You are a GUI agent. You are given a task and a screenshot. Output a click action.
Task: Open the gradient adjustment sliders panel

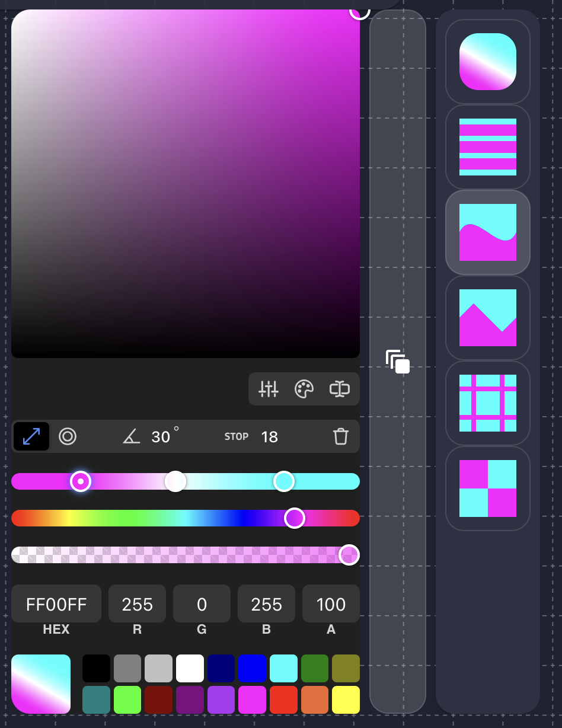[268, 389]
